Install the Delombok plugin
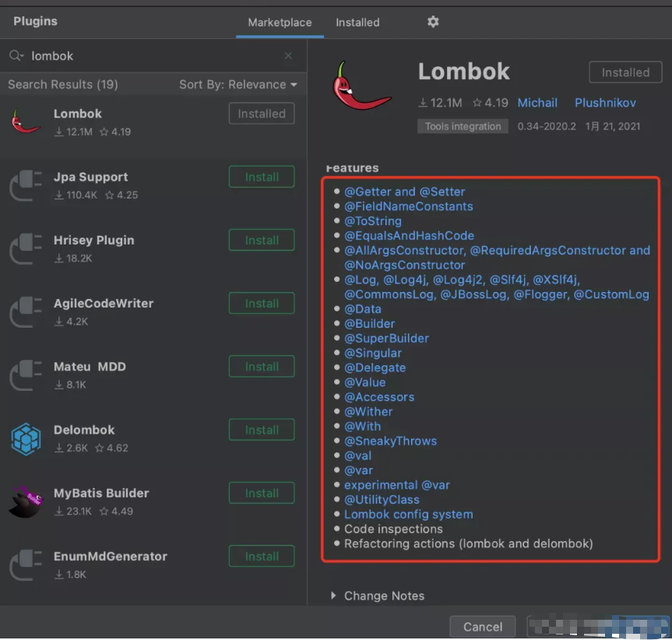Screen dimensions: 672x640 point(262,430)
